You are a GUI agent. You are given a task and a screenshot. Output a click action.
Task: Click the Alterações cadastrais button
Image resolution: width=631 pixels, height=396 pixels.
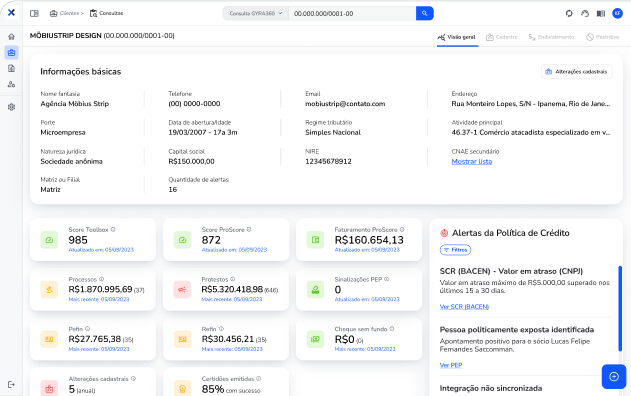577,72
